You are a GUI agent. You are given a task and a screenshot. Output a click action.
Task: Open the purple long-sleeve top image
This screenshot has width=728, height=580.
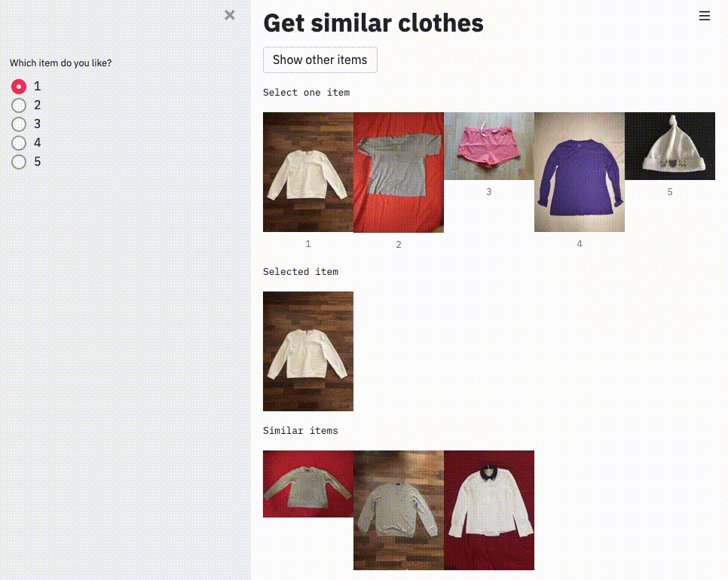(580, 172)
